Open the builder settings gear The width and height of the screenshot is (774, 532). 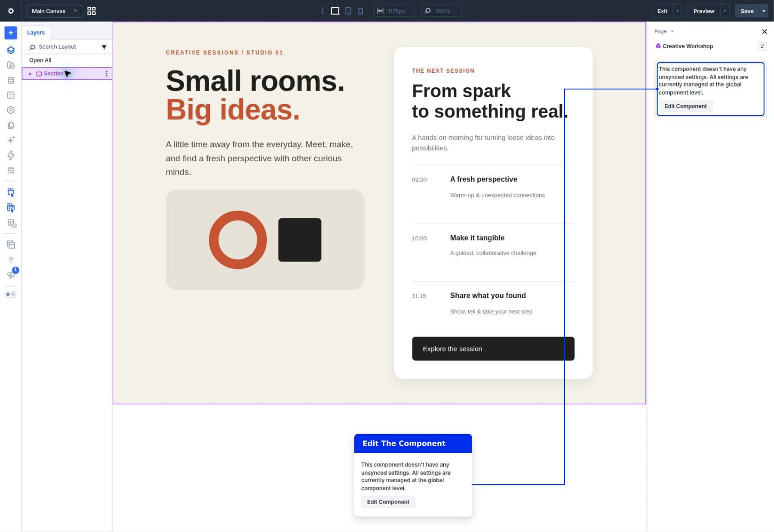[x=11, y=11]
